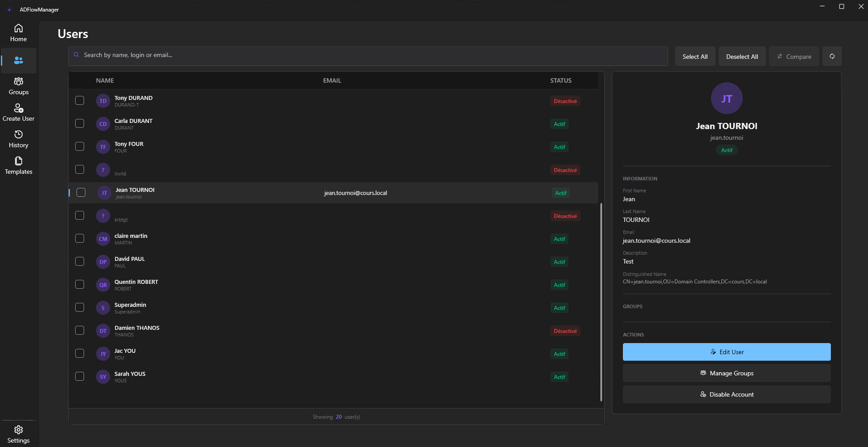Image resolution: width=868 pixels, height=447 pixels.
Task: Open the Create User page
Action: [x=18, y=112]
